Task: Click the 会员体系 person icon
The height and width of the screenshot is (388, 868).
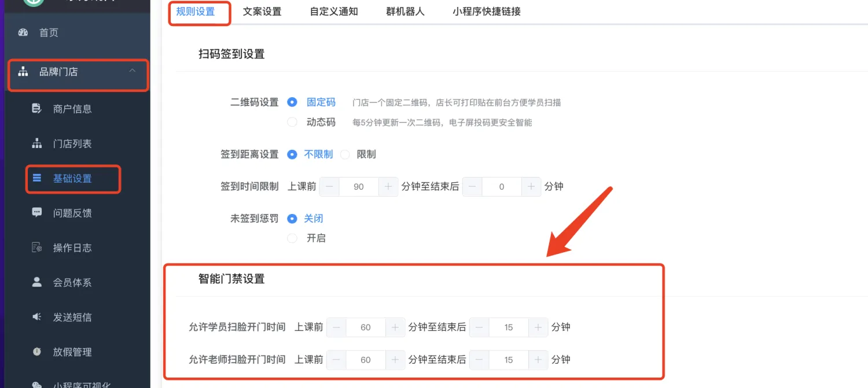Action: click(x=37, y=282)
